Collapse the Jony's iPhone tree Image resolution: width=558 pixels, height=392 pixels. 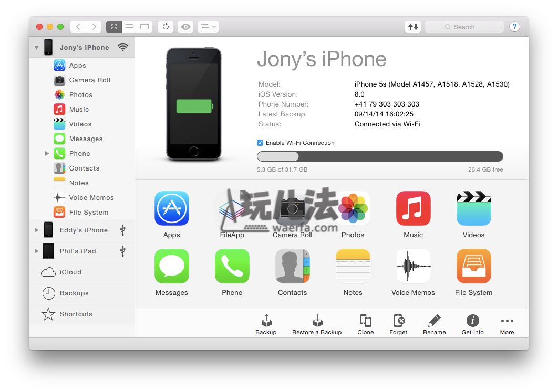coord(36,47)
